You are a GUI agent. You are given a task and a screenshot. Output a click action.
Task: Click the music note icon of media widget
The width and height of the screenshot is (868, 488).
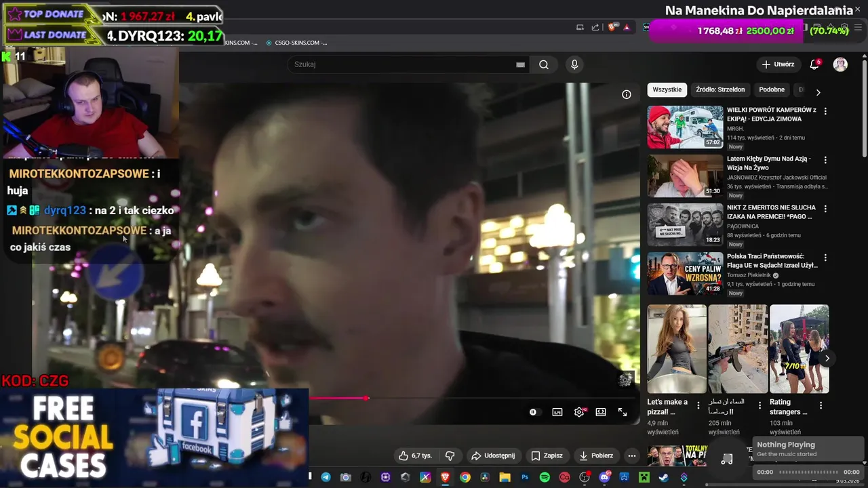[x=726, y=459]
